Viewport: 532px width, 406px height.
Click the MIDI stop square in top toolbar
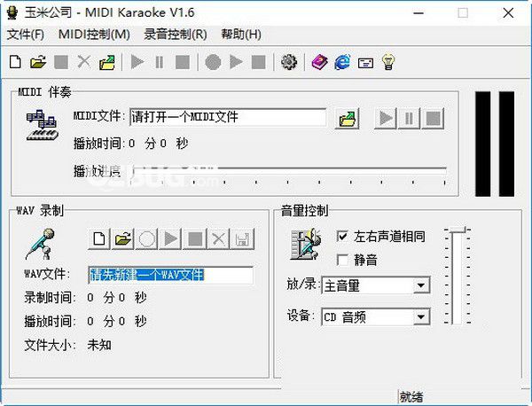[182, 62]
